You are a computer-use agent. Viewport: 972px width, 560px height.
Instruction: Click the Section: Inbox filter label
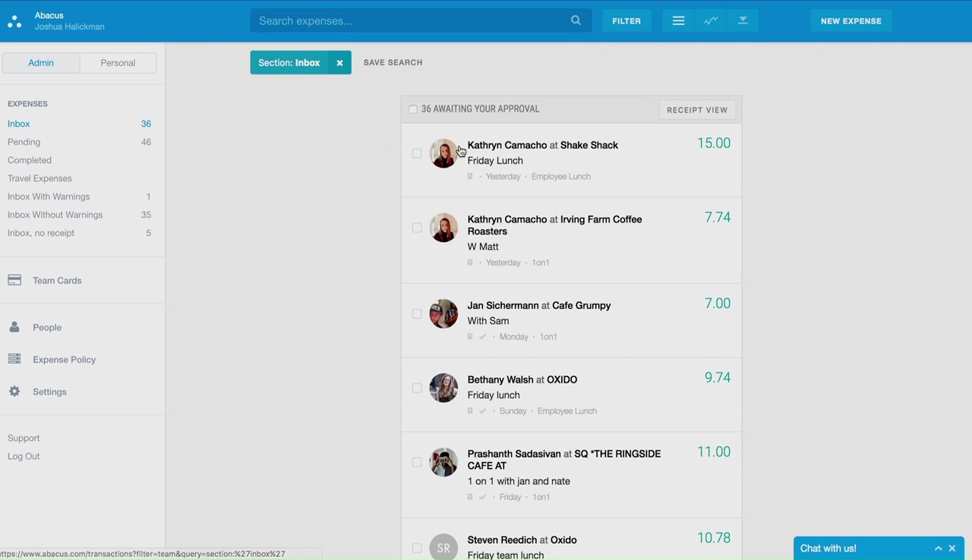289,63
